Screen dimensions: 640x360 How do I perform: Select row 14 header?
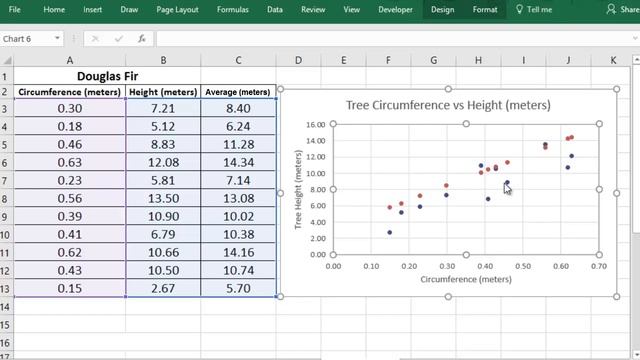pyautogui.click(x=5, y=307)
